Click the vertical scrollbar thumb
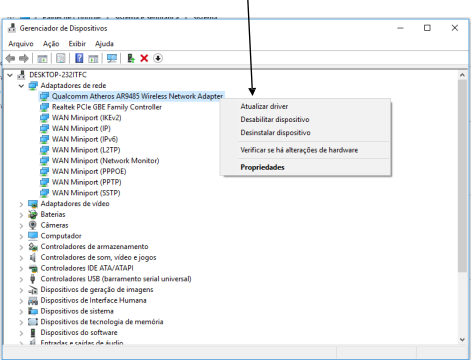 click(x=462, y=176)
